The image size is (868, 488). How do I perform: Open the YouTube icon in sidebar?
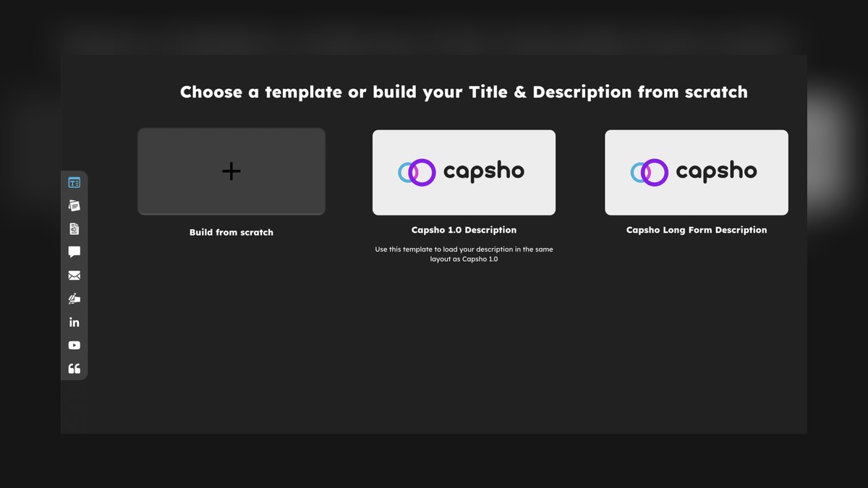pyautogui.click(x=74, y=346)
